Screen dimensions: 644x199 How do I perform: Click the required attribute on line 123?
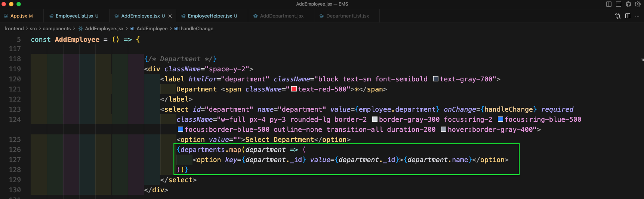point(557,109)
